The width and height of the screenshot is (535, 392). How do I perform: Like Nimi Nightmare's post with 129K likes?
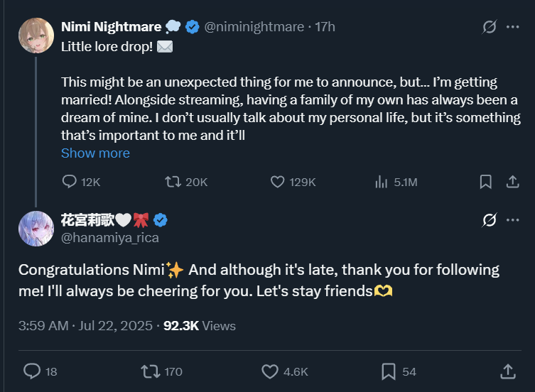[x=278, y=182]
